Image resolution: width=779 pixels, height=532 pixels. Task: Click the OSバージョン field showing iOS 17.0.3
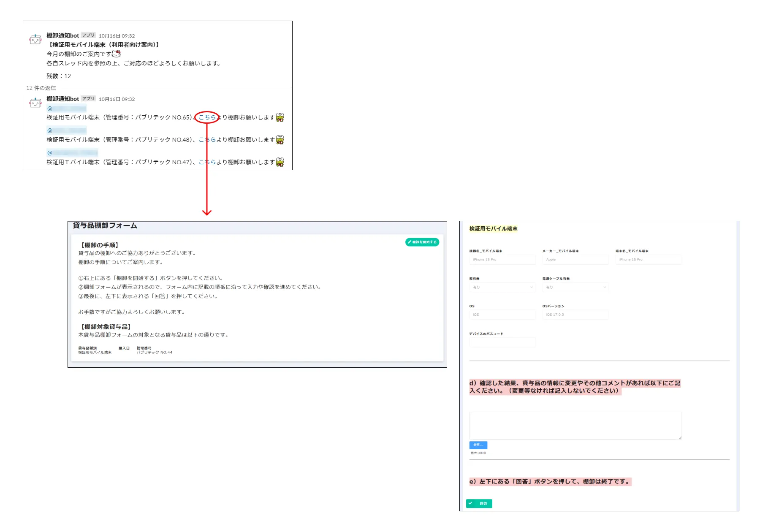pos(575,315)
